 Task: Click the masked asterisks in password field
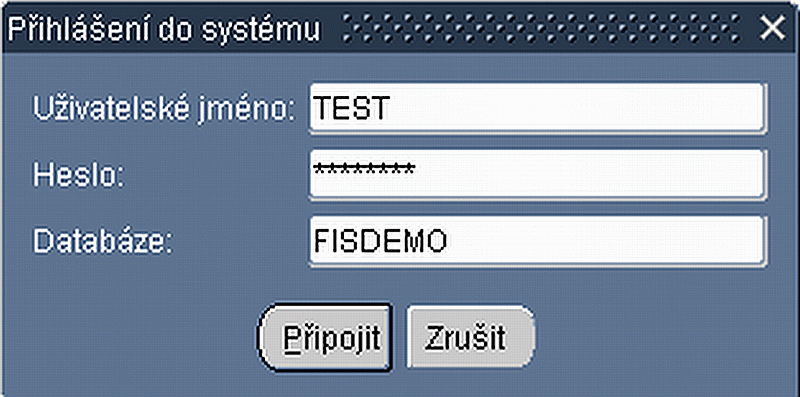coord(364,169)
